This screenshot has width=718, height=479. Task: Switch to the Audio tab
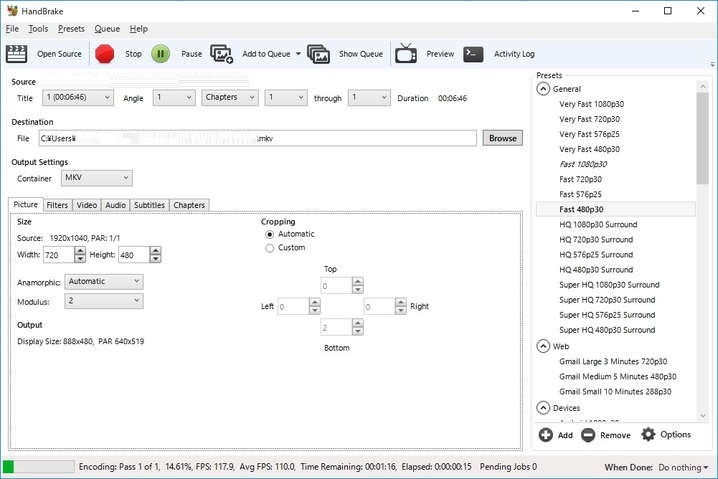pyautogui.click(x=115, y=205)
